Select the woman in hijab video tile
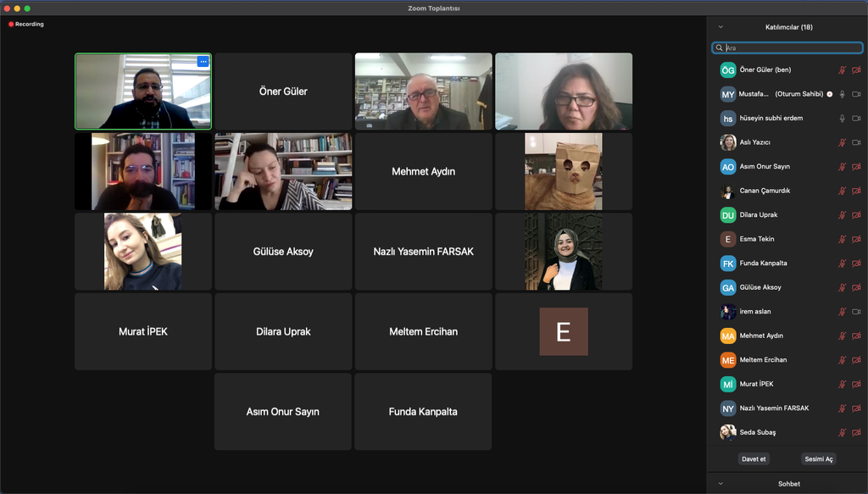Image resolution: width=868 pixels, height=494 pixels. (564, 252)
